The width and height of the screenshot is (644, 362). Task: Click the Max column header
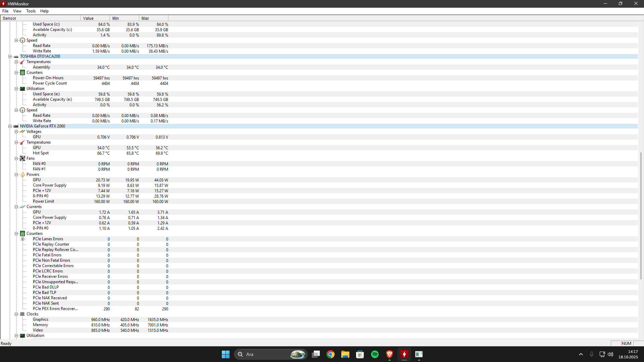(x=154, y=18)
